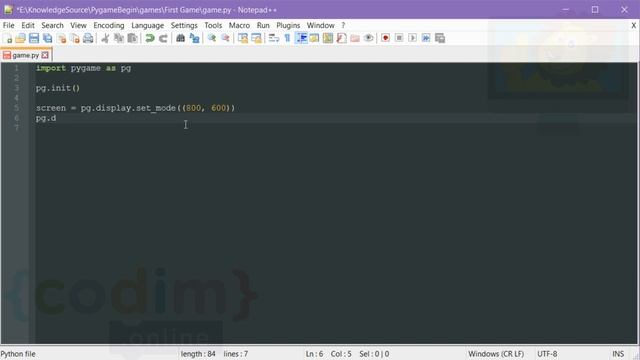Image resolution: width=640 pixels, height=360 pixels.
Task: Click the Replace toolbar icon
Action: click(194, 38)
